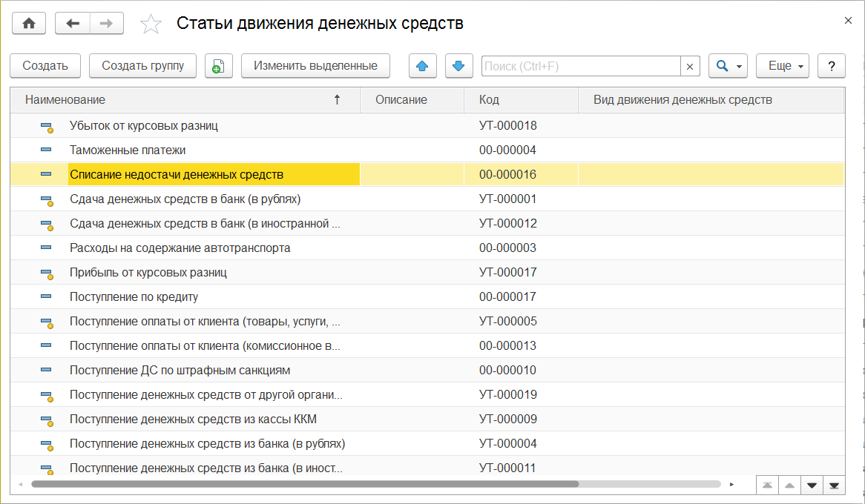The height and width of the screenshot is (504, 865).
Task: Click the Код column header
Action: pos(520,100)
